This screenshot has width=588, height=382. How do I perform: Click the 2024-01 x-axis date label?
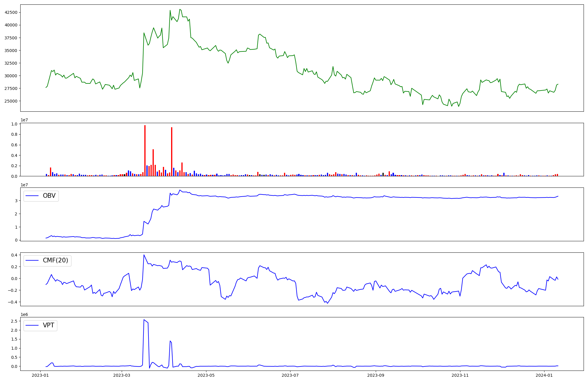coord(544,375)
